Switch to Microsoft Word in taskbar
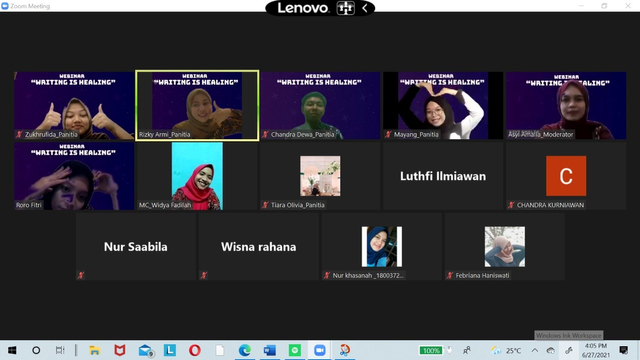This screenshot has width=640, height=360. pyautogui.click(x=270, y=350)
